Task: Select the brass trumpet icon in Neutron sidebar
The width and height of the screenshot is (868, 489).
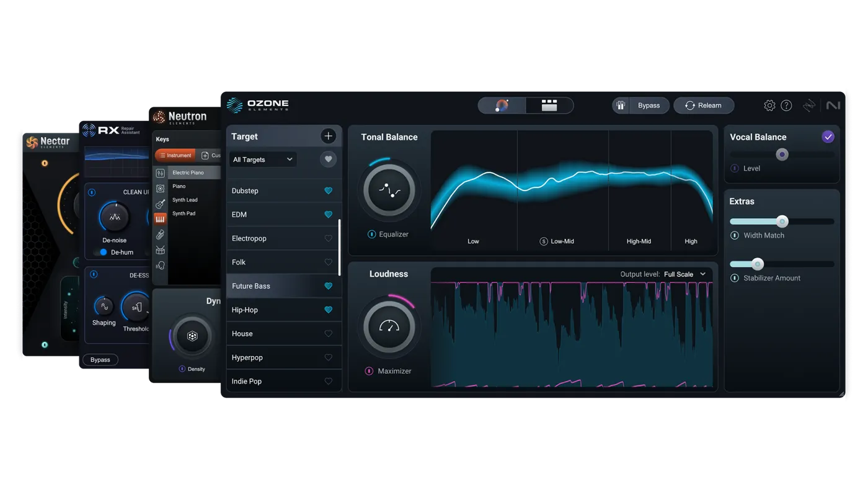Action: pos(160,235)
